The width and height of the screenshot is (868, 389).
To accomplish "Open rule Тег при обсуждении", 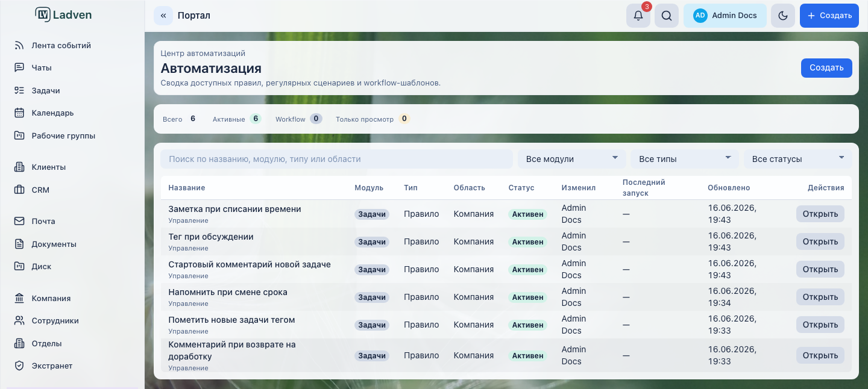I will pos(820,241).
